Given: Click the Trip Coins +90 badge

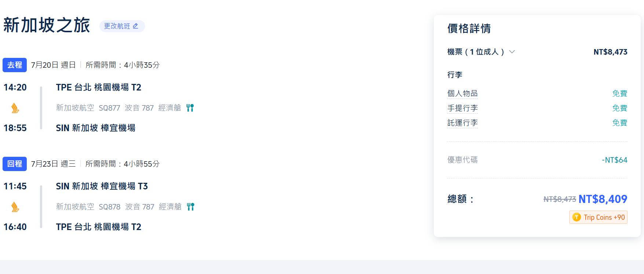Looking at the screenshot, I should coord(598,217).
